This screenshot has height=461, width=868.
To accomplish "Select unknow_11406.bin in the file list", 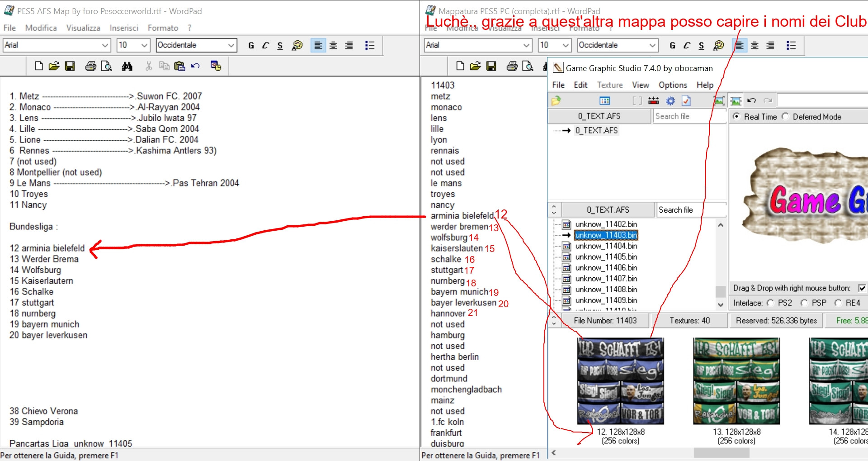I will (x=606, y=268).
